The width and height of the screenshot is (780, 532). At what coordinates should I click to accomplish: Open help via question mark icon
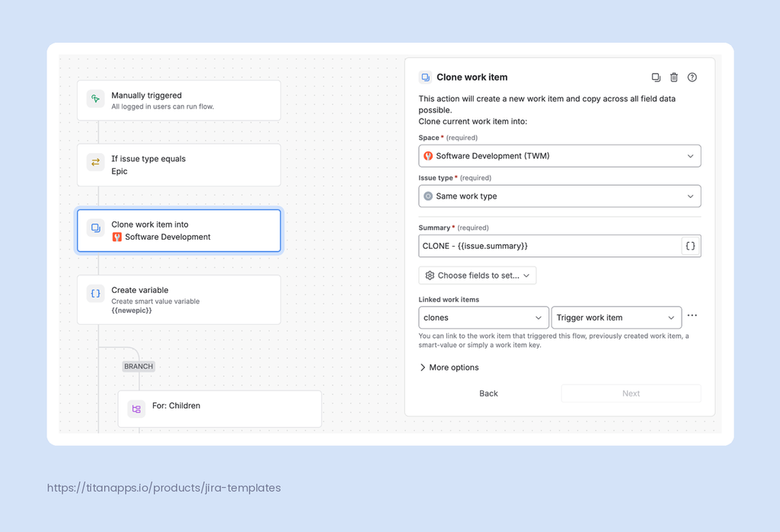(692, 77)
